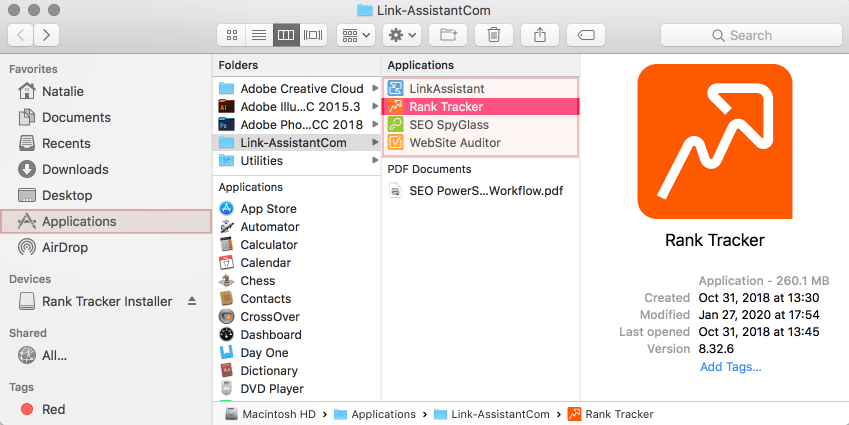Click the Share toolbar icon

pyautogui.click(x=540, y=35)
